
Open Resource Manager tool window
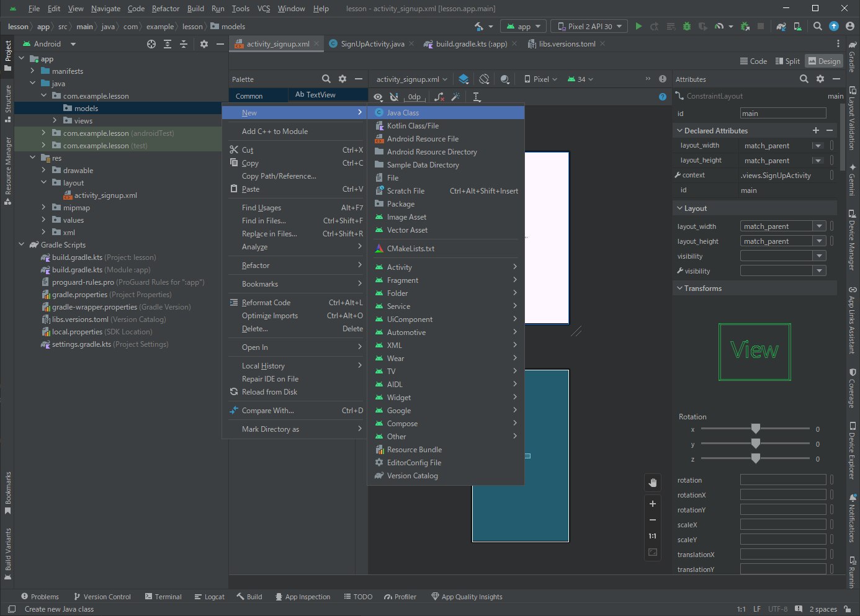(x=7, y=171)
